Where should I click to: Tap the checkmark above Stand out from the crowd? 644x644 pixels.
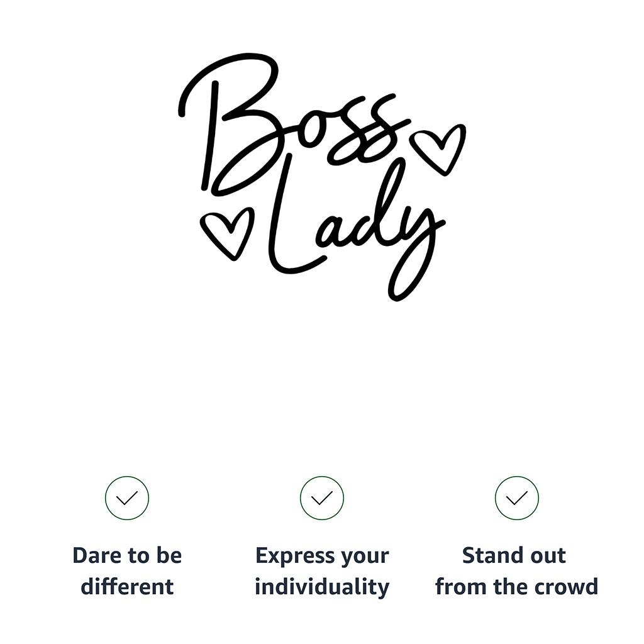[517, 498]
